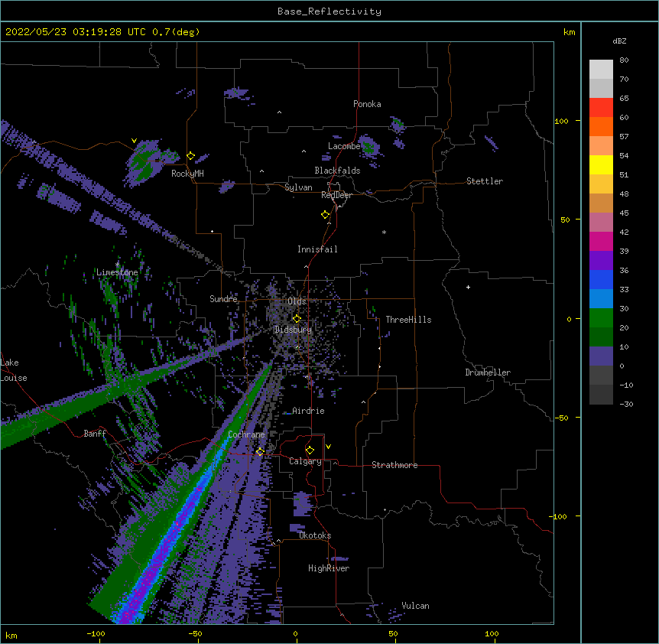Viewport: 659px width, 644px height.
Task: Click the RedDeer city label
Action: coord(336,195)
